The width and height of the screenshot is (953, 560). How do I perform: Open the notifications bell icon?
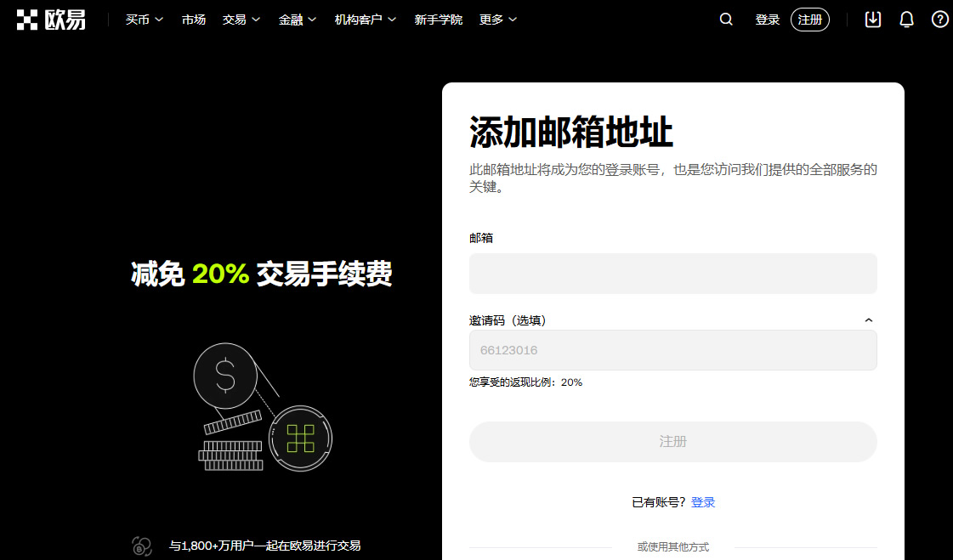coord(905,19)
